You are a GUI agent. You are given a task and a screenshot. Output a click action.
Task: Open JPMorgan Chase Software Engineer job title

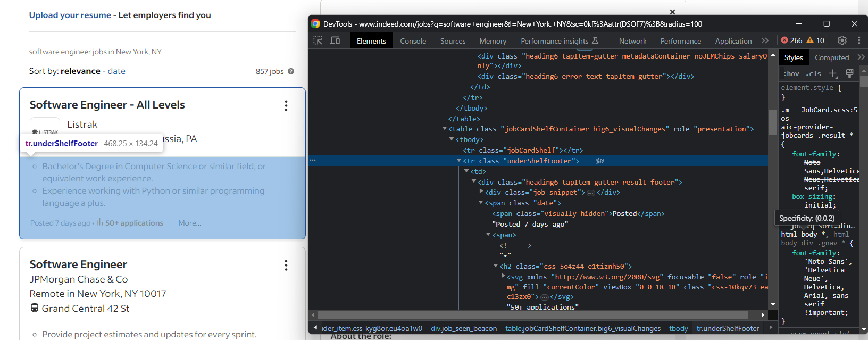(78, 264)
